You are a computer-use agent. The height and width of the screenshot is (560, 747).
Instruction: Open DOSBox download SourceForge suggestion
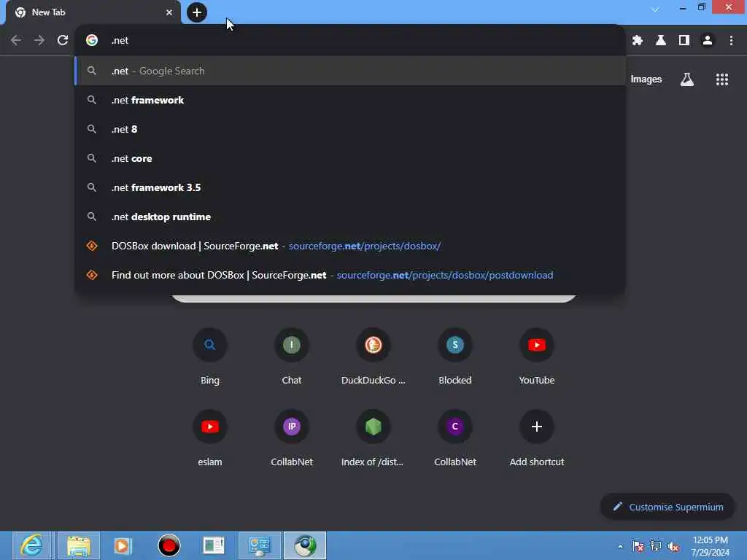[x=350, y=246]
